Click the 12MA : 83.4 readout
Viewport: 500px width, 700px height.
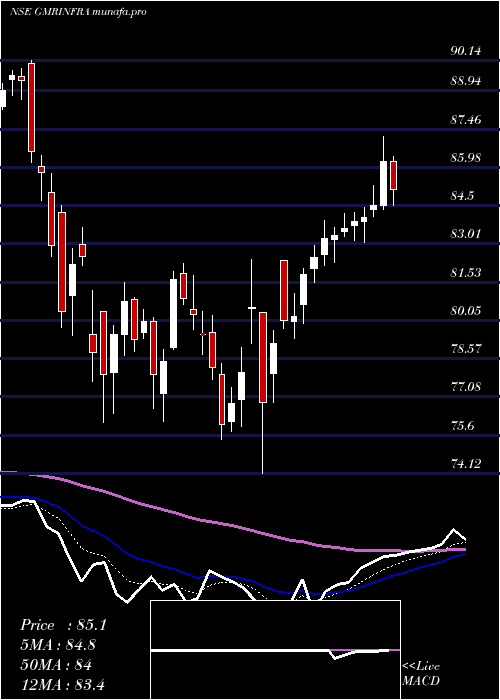point(62,685)
